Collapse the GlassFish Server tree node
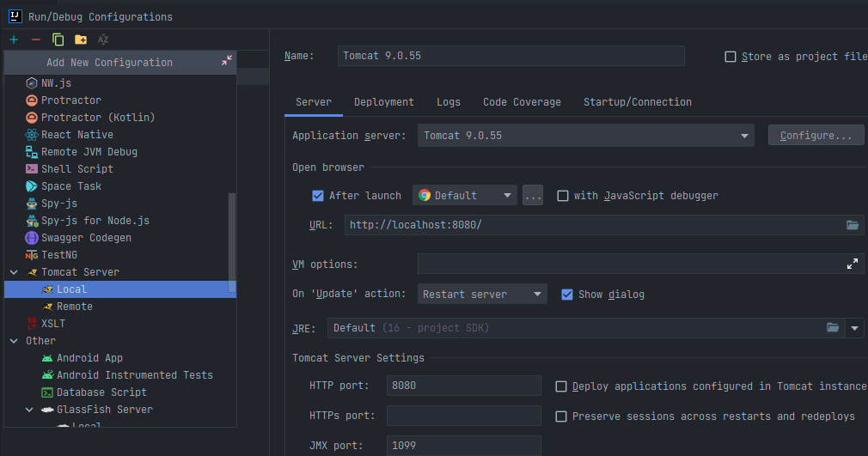The width and height of the screenshot is (868, 456). [x=30, y=410]
